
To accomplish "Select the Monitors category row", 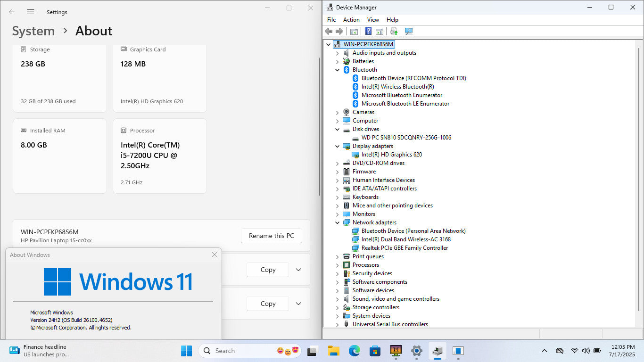I will pyautogui.click(x=364, y=214).
